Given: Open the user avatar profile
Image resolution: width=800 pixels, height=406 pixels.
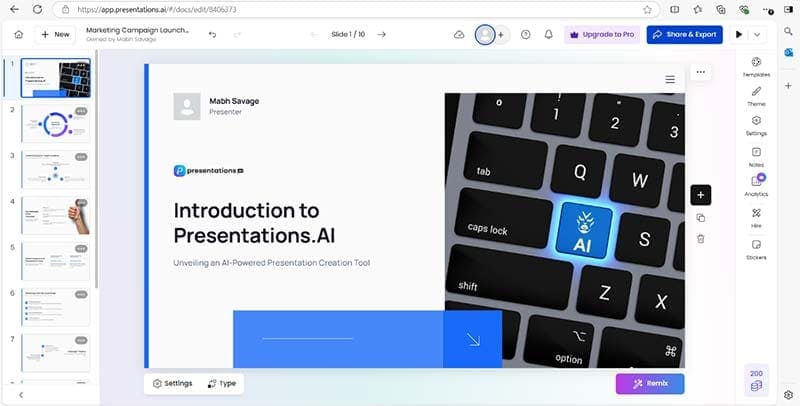Looking at the screenshot, I should click(485, 35).
